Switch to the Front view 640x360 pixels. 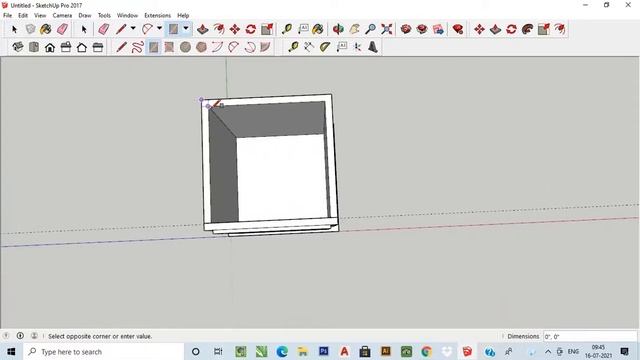[50, 47]
